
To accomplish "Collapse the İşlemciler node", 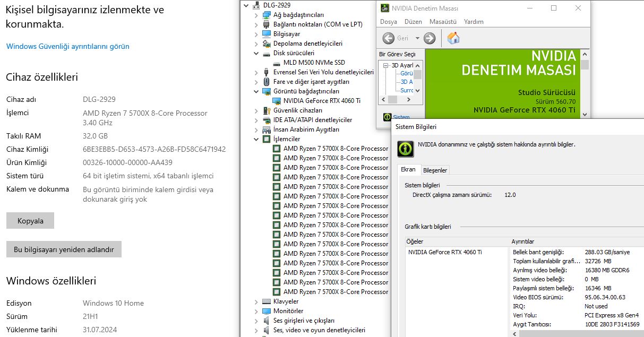I will pos(256,139).
